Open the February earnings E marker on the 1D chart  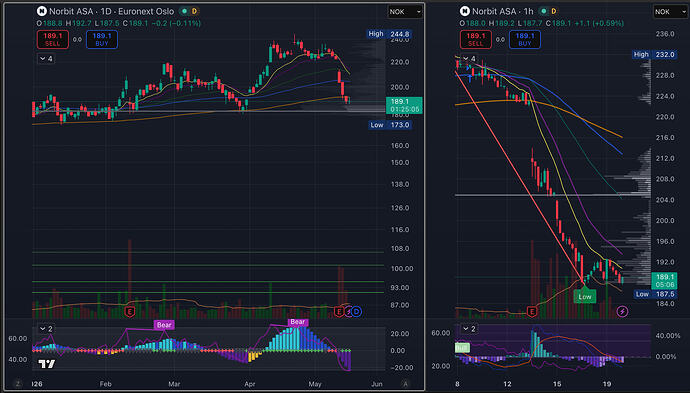point(129,312)
